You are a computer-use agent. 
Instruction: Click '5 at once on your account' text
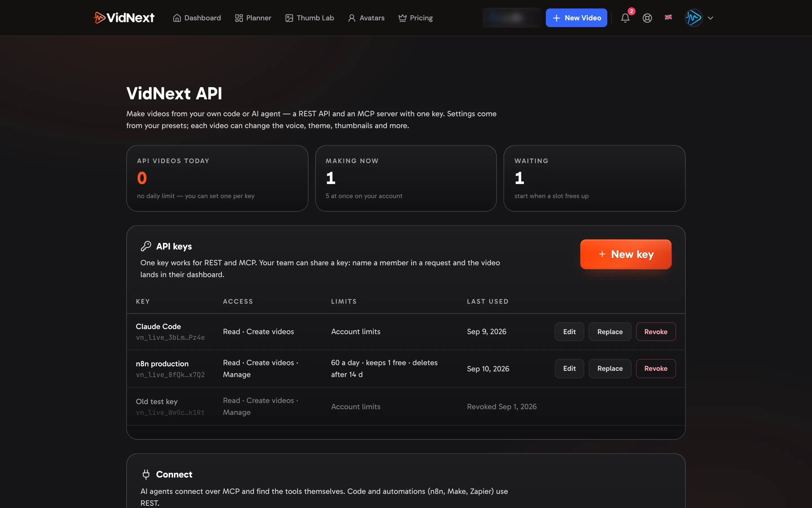click(364, 196)
